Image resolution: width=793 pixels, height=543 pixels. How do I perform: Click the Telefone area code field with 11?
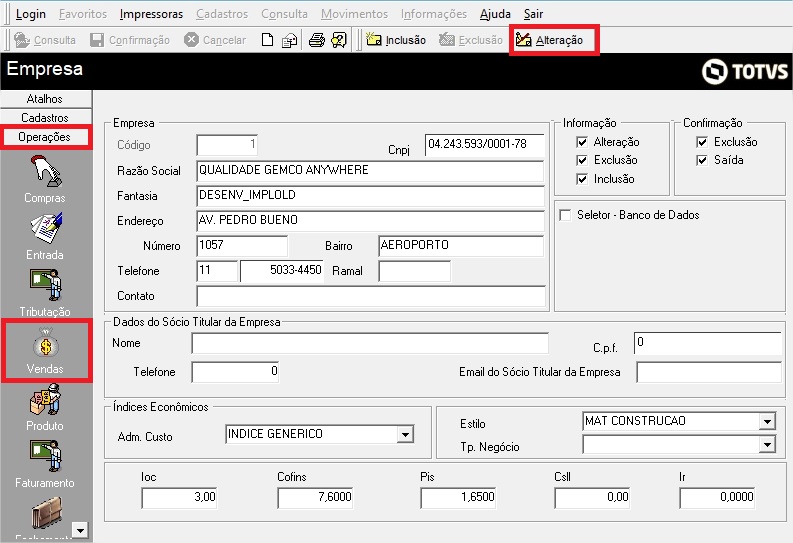[x=217, y=271]
